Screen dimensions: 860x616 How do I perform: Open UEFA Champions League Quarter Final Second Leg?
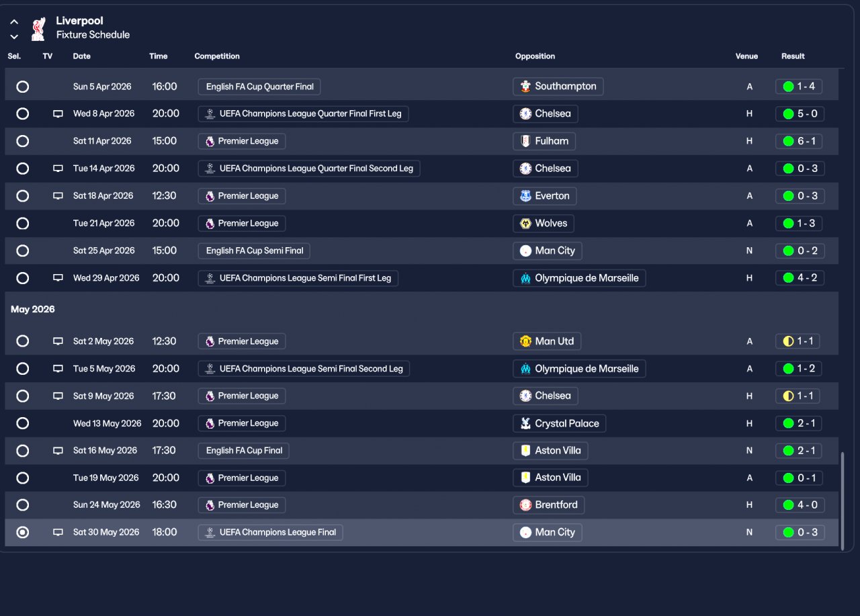(309, 169)
